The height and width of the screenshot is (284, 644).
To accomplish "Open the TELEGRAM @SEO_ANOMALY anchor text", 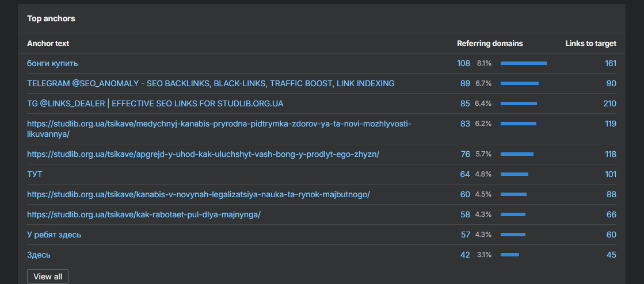I will point(211,83).
